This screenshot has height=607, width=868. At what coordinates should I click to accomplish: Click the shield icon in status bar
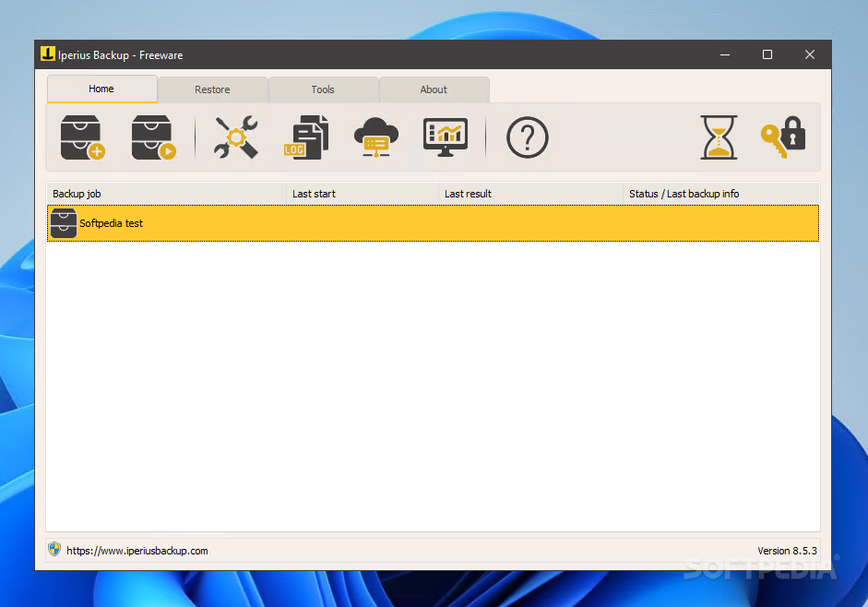click(54, 550)
